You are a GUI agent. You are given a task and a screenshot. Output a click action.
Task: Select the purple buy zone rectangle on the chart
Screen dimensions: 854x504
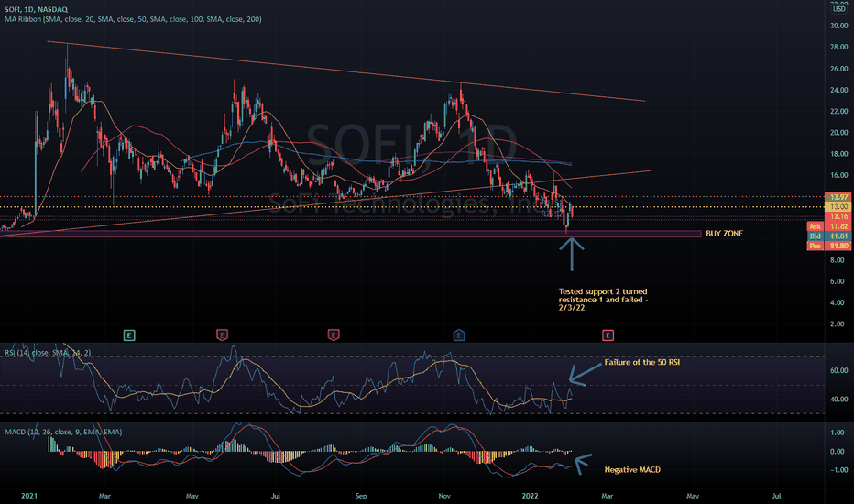pyautogui.click(x=350, y=234)
